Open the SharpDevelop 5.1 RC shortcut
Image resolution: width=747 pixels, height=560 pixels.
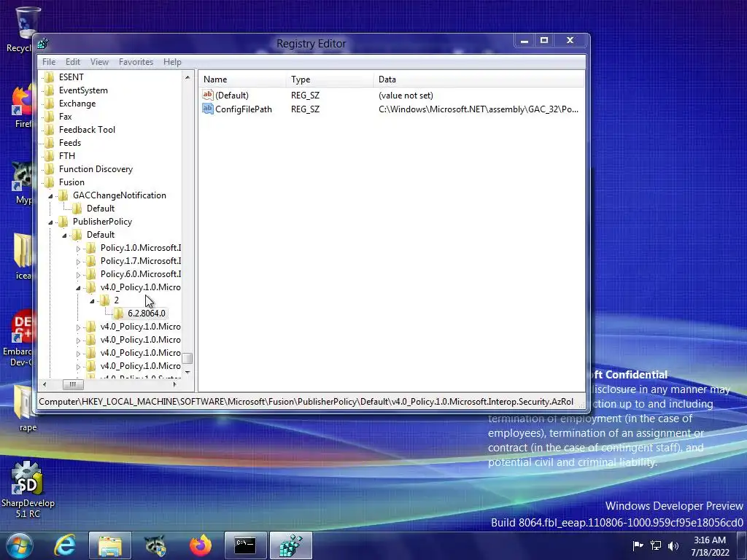pyautogui.click(x=28, y=489)
